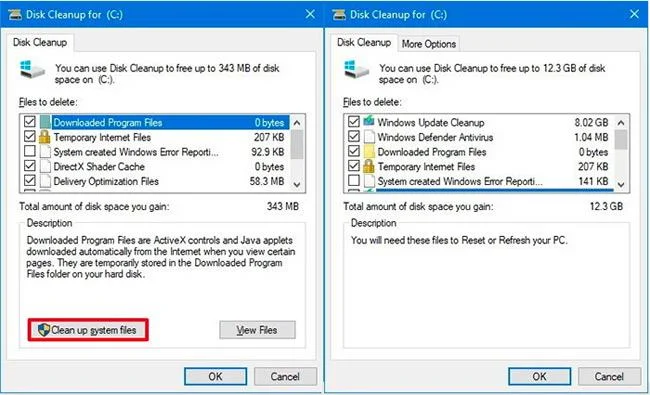
Task: Click scroll down arrow in right file list
Action: coord(621,184)
